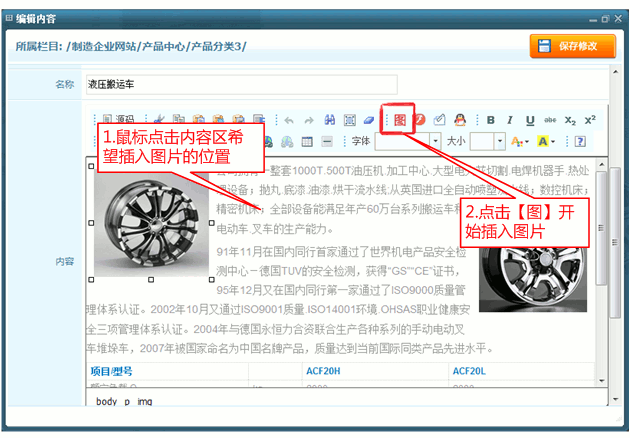Screen dimensions: 630x438
Task: Click the find binoculars icon
Action: pos(329,120)
